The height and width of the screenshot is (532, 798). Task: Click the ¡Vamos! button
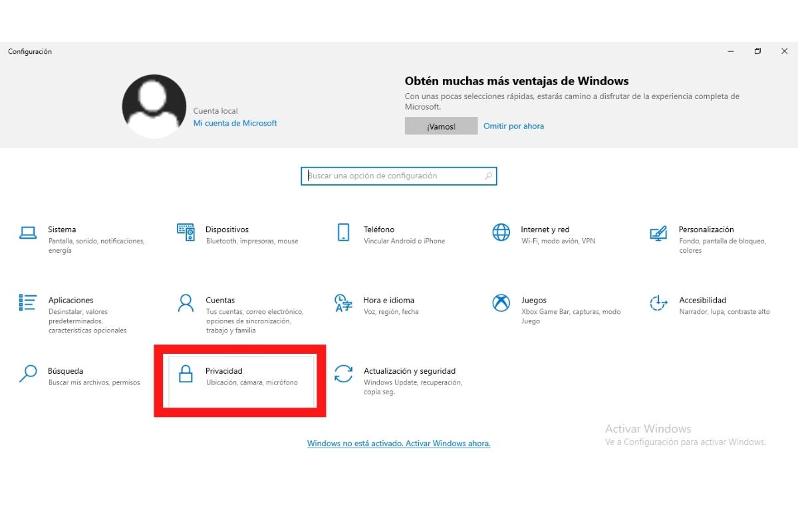pyautogui.click(x=441, y=126)
